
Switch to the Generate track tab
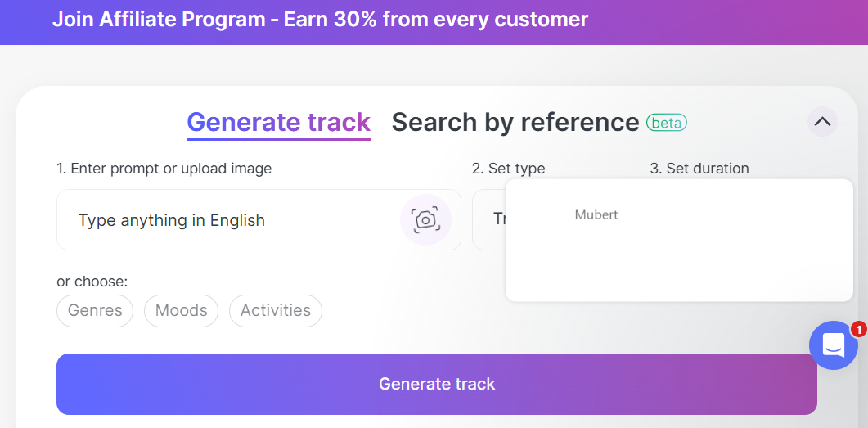pyautogui.click(x=278, y=123)
